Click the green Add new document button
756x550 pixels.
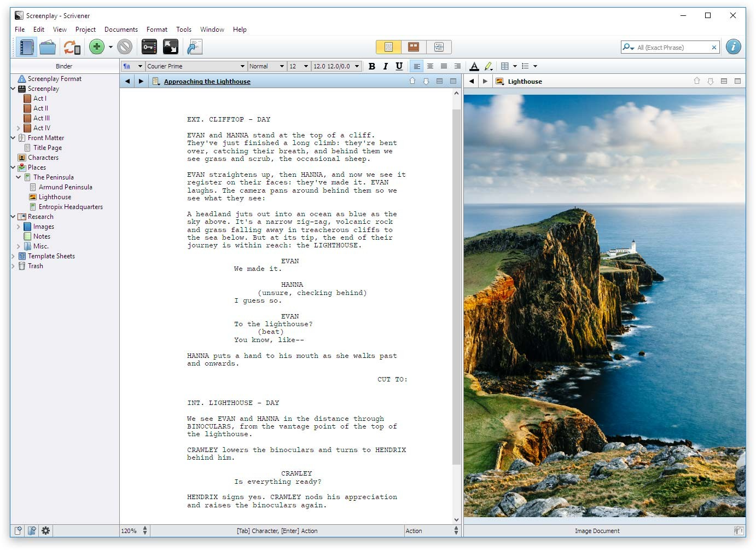(x=96, y=47)
